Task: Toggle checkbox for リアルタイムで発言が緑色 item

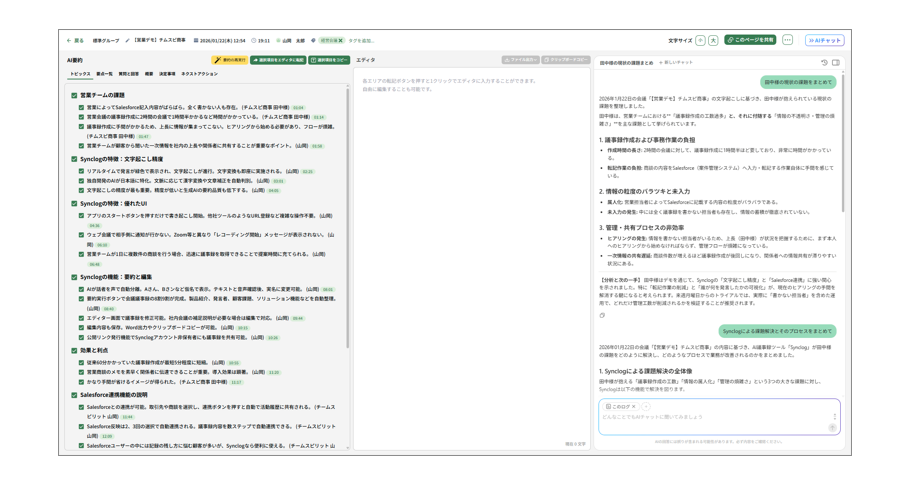Action: point(82,171)
